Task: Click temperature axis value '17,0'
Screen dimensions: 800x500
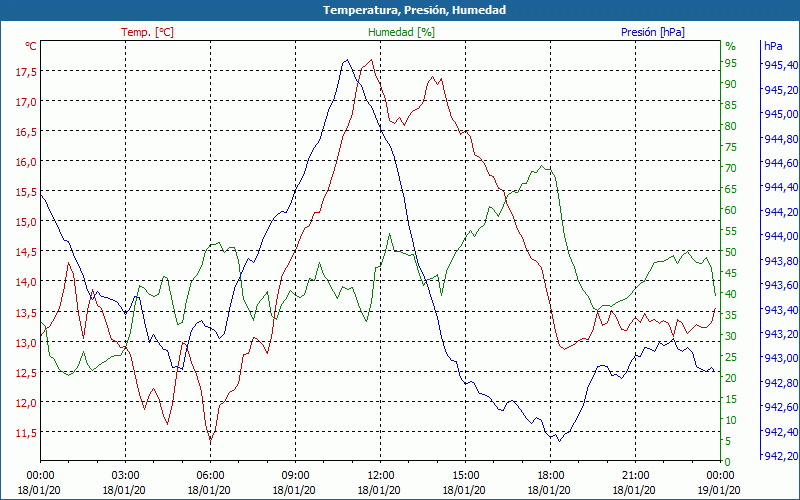Action: pyautogui.click(x=26, y=102)
